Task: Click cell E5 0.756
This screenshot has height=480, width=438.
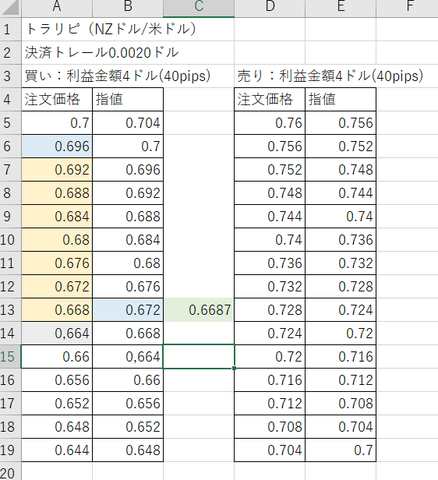Action: pos(341,123)
